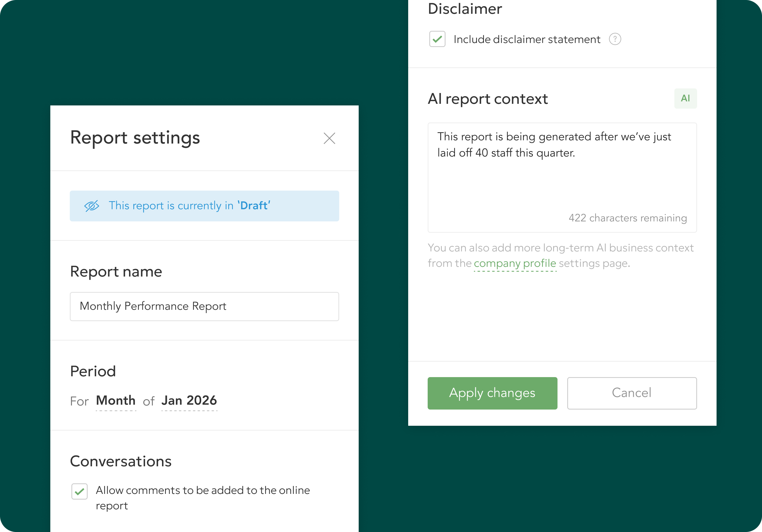
Task: Click the Include disclaimer statement label
Action: [527, 39]
